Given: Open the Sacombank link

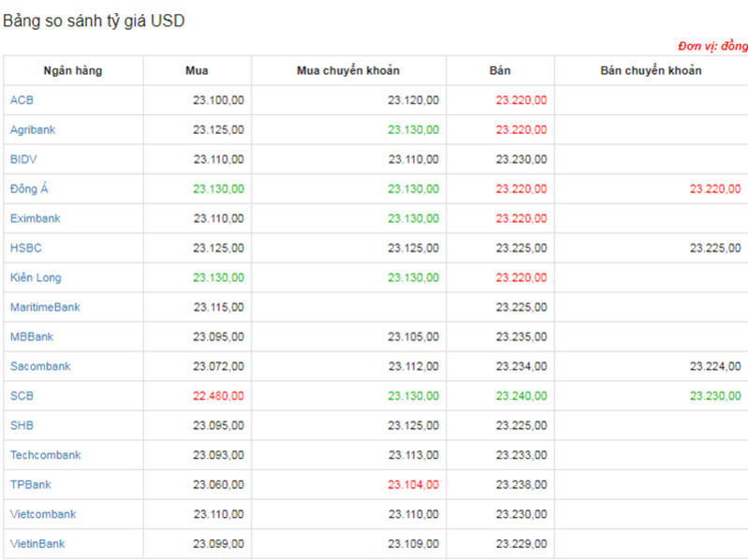Looking at the screenshot, I should [40, 366].
